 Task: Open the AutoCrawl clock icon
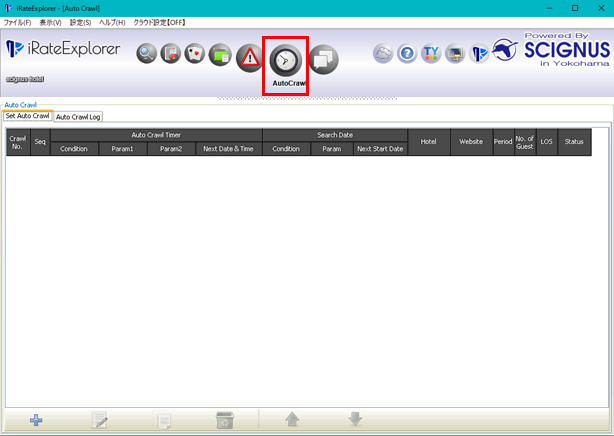[x=285, y=62]
